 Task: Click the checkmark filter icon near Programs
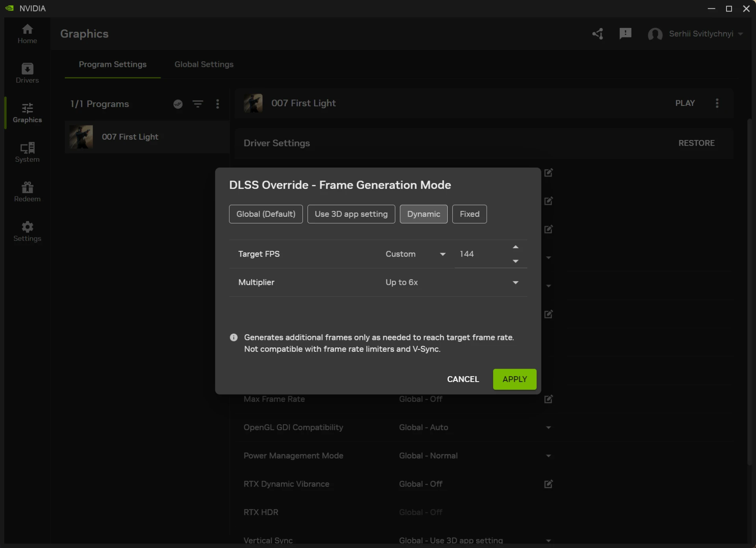click(x=178, y=104)
